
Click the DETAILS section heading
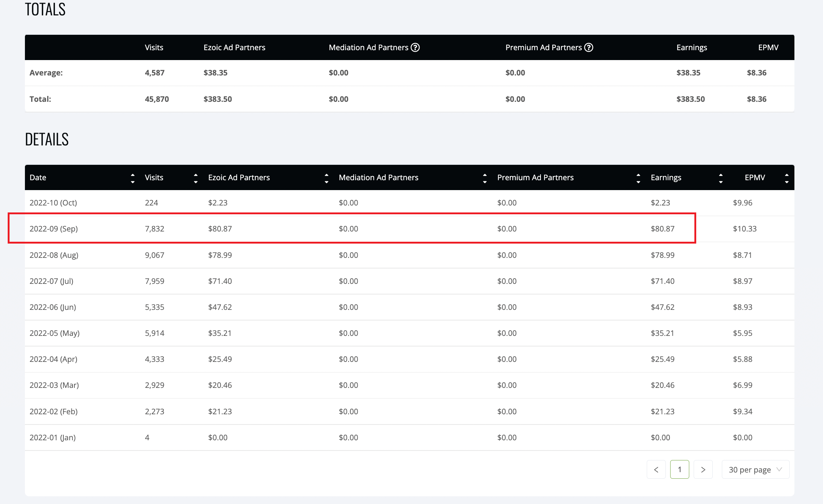(47, 140)
